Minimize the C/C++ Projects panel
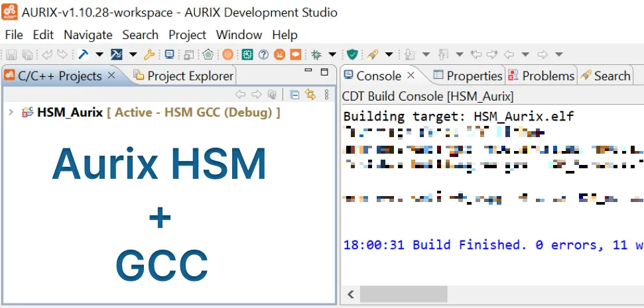Viewport: 644px width, 308px height. pyautogui.click(x=308, y=71)
